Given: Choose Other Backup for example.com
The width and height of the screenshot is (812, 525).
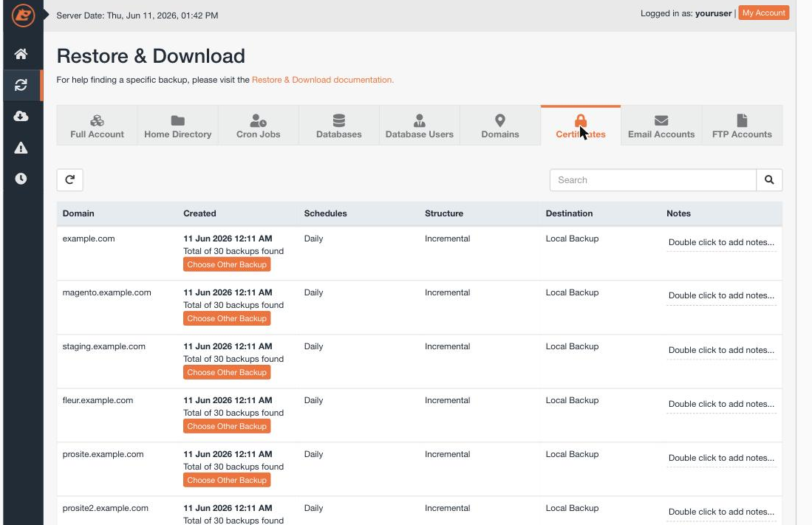Looking at the screenshot, I should (227, 264).
